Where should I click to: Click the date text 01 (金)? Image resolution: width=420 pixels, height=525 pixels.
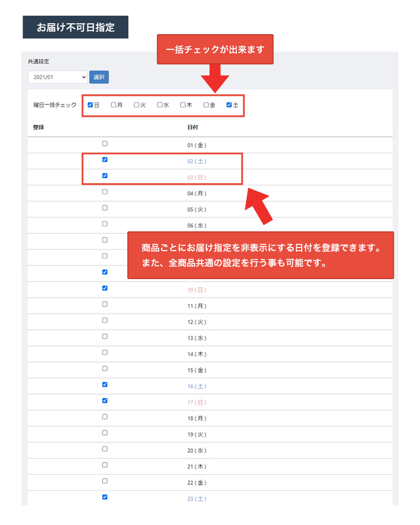[197, 145]
